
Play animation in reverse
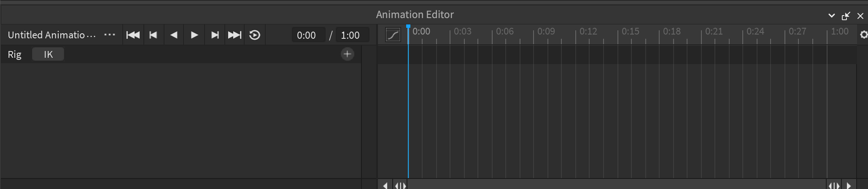(174, 35)
